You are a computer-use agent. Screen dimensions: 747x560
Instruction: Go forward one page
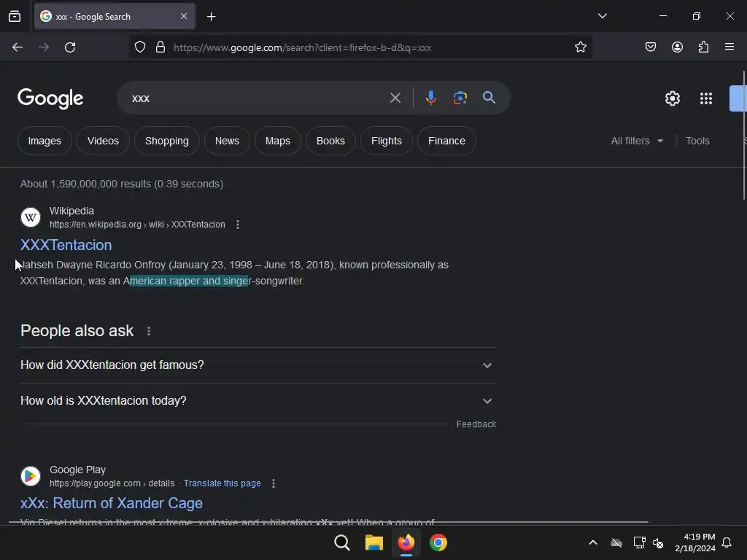44,47
